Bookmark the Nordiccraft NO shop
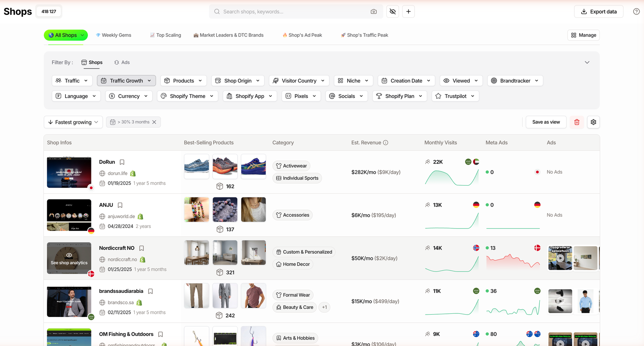 click(141, 248)
